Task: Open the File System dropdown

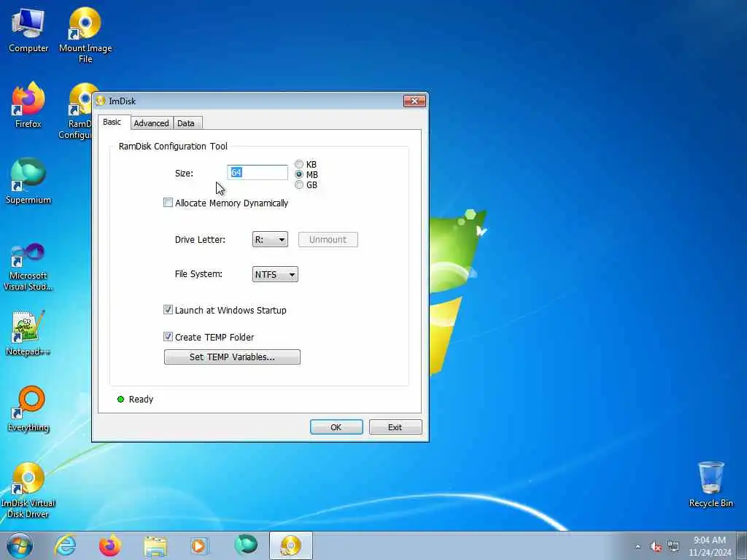Action: (x=275, y=274)
